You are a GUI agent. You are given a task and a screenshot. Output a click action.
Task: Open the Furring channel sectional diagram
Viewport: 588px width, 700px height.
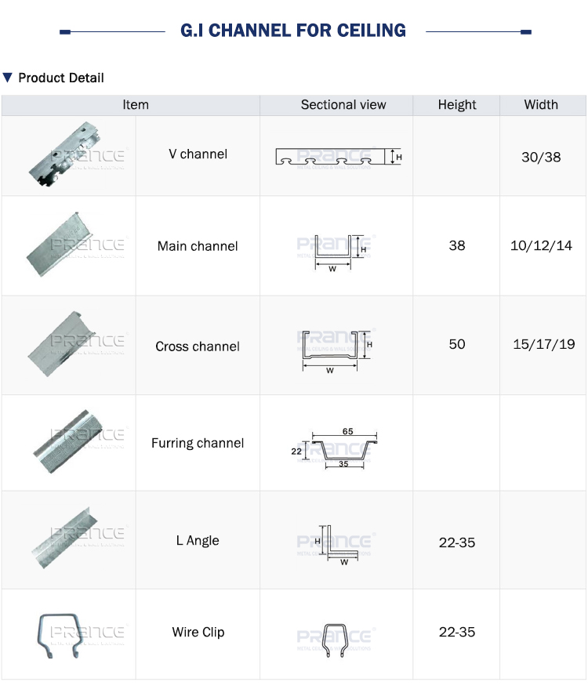[337, 448]
